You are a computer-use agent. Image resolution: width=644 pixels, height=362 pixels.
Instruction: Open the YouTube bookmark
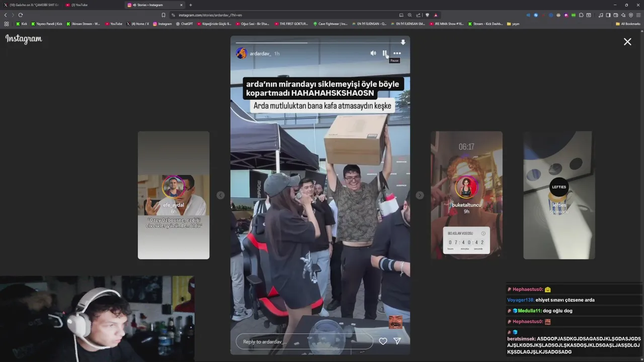click(114, 24)
